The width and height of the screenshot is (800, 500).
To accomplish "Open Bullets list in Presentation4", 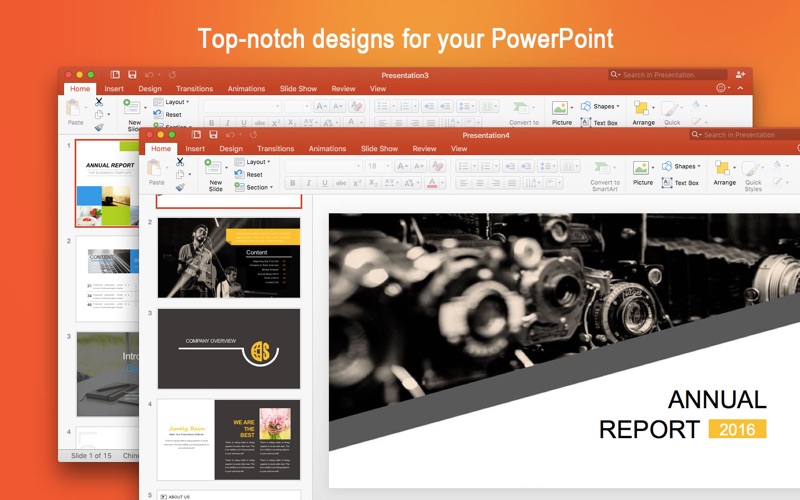I will (465, 166).
